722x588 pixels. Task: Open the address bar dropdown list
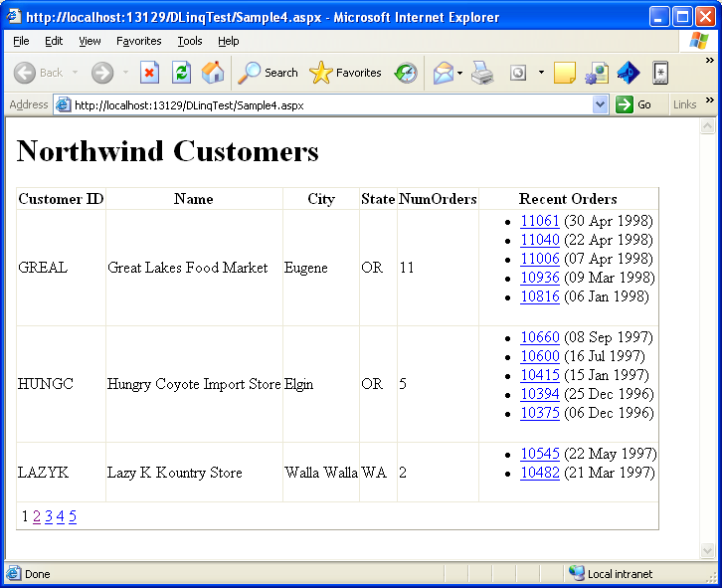(x=600, y=104)
